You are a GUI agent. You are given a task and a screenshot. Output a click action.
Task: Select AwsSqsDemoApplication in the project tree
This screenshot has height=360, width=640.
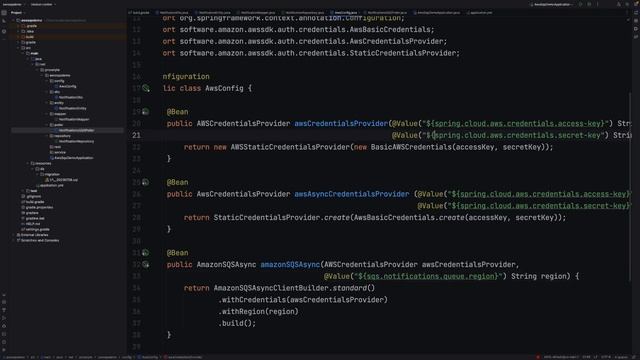click(x=73, y=158)
